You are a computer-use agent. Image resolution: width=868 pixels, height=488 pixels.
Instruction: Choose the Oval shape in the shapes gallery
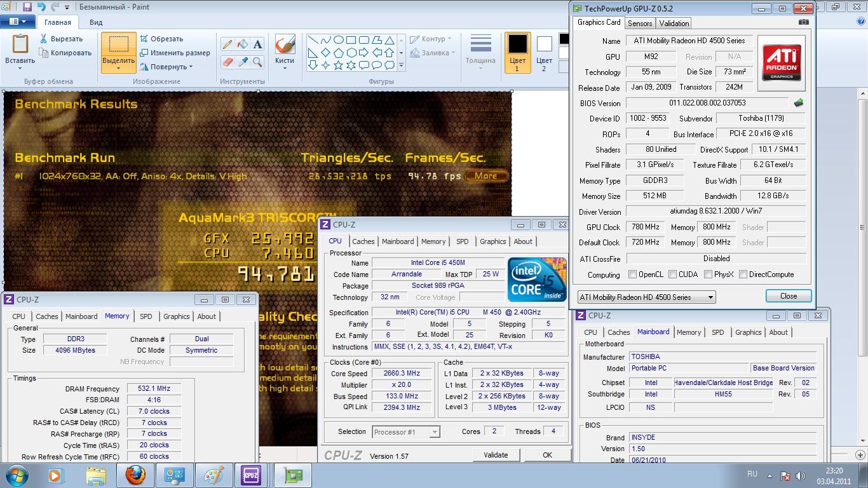339,39
